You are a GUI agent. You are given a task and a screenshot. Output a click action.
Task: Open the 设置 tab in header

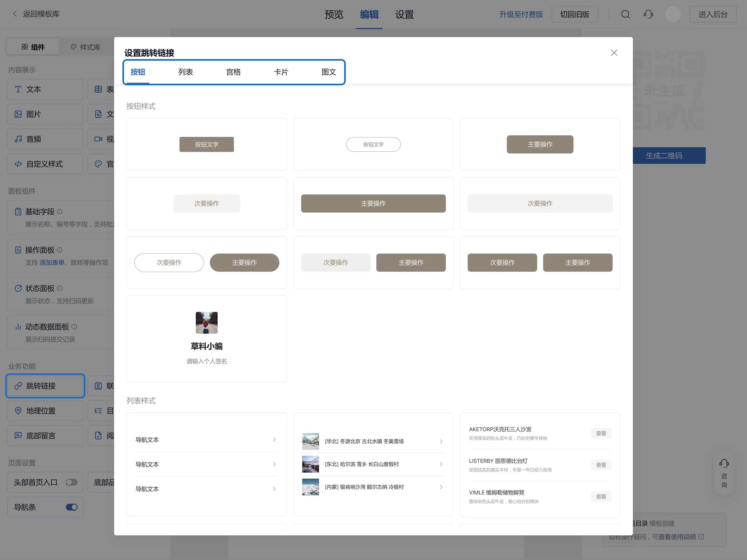click(x=405, y=14)
